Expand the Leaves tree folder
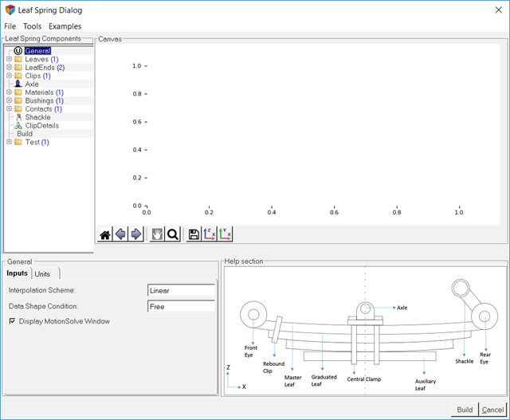 point(9,59)
